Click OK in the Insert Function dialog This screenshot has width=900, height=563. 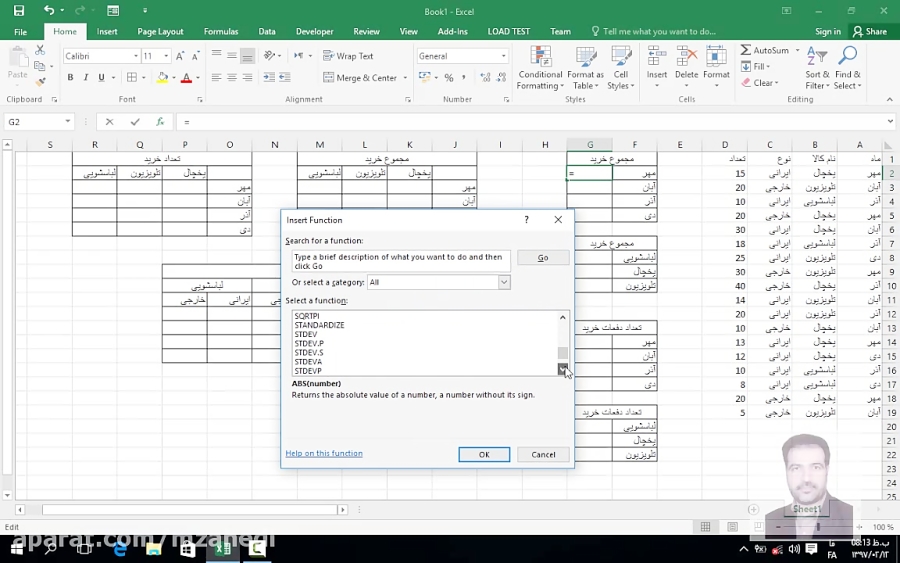(484, 455)
